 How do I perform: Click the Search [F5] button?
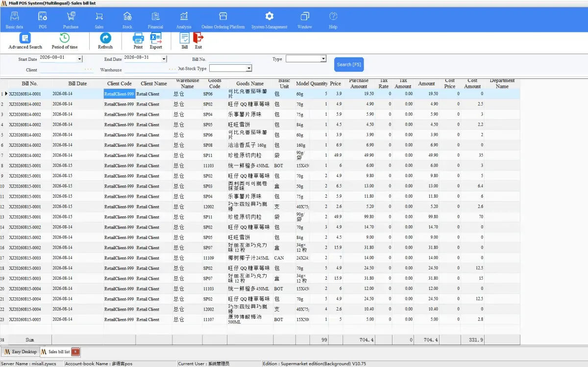349,64
